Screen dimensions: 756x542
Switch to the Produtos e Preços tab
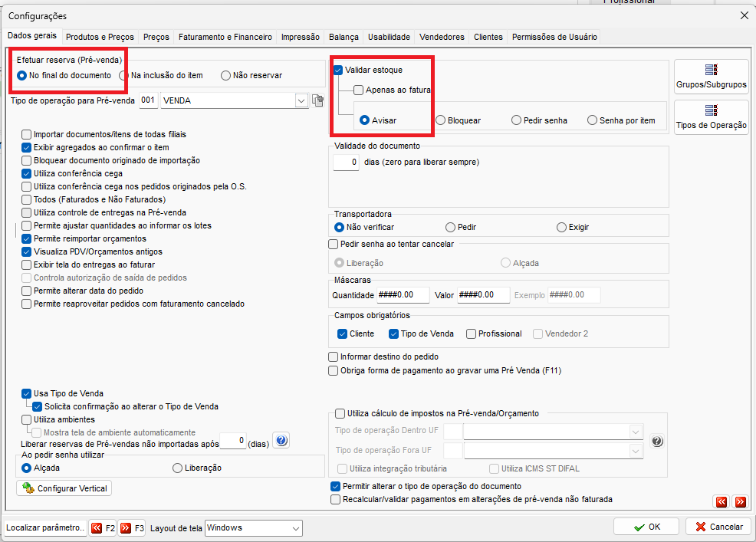pyautogui.click(x=100, y=37)
